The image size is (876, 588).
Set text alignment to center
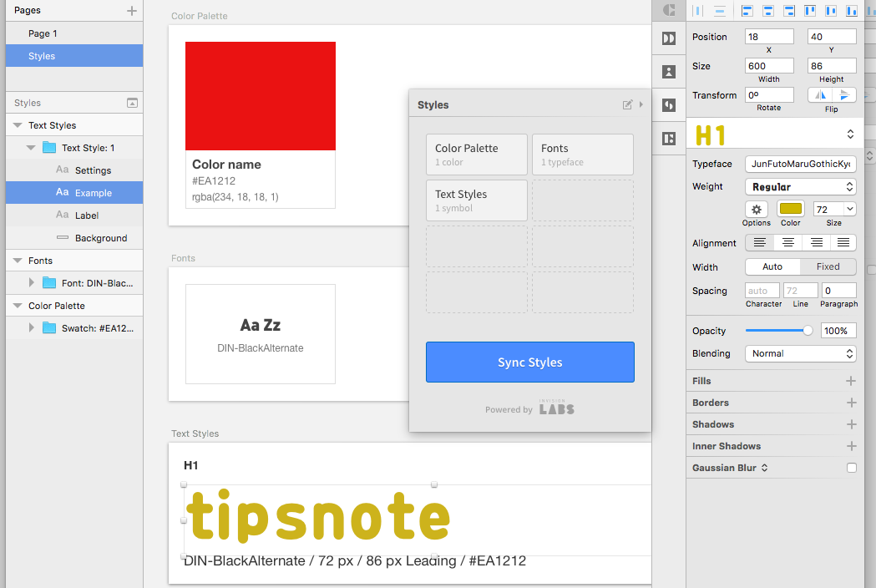click(787, 242)
